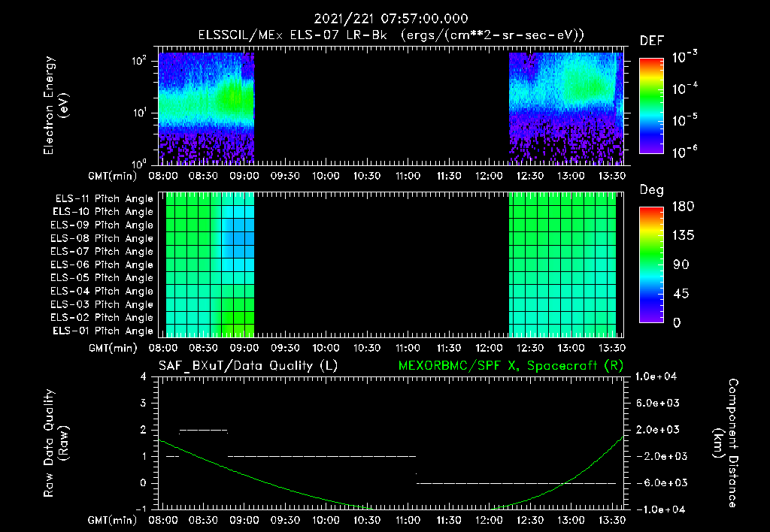Click the 45 value on Deg scale

tap(681, 294)
